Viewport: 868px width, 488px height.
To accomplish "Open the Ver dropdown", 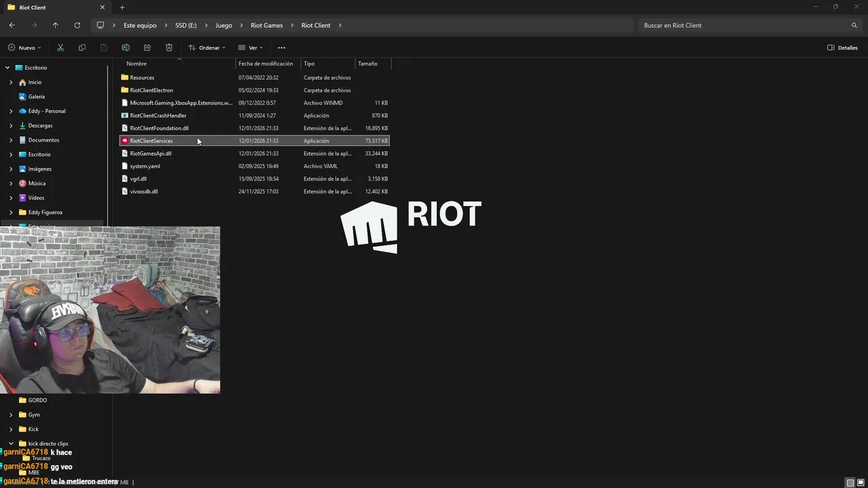I will [250, 47].
